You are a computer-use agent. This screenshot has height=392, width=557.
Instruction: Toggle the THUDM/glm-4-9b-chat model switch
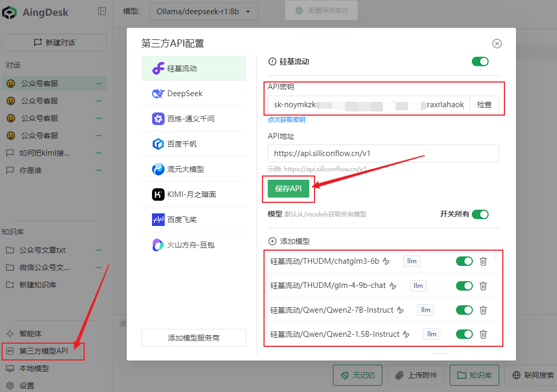[464, 286]
